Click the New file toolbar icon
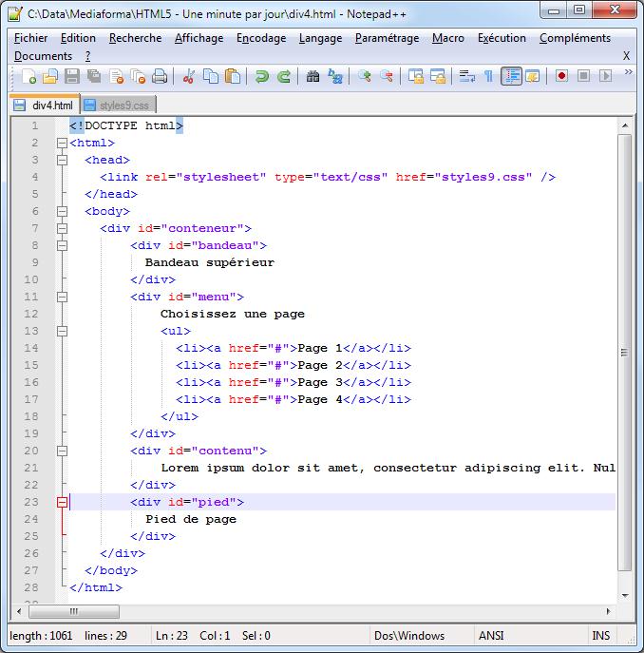Screen dimensions: 644x653 (x=28, y=76)
